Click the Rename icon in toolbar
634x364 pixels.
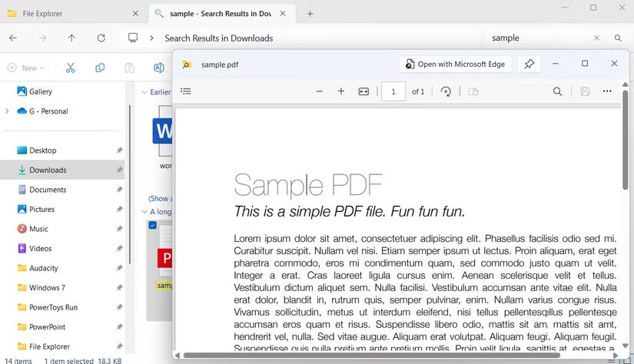(x=158, y=68)
